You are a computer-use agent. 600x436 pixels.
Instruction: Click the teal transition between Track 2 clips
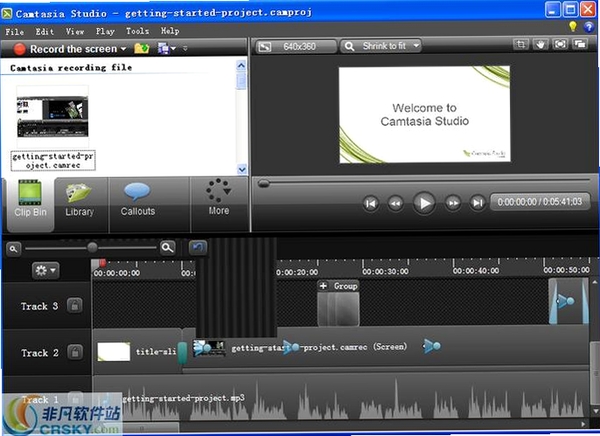point(183,353)
